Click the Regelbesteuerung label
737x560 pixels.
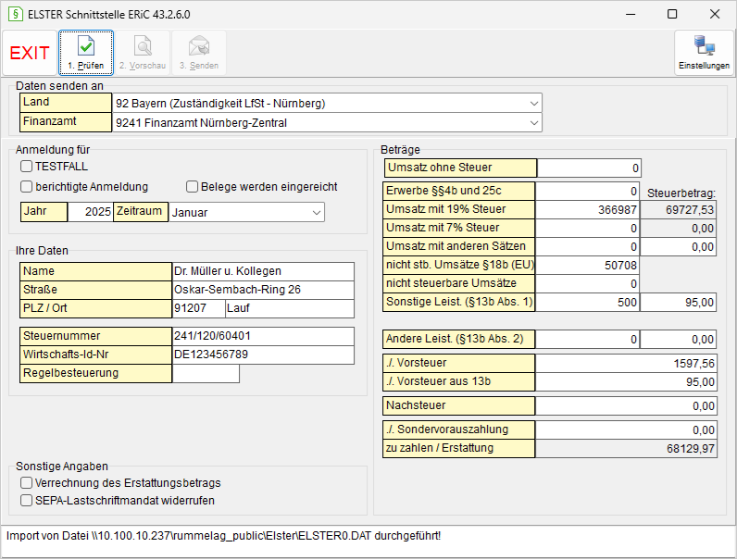coord(96,374)
